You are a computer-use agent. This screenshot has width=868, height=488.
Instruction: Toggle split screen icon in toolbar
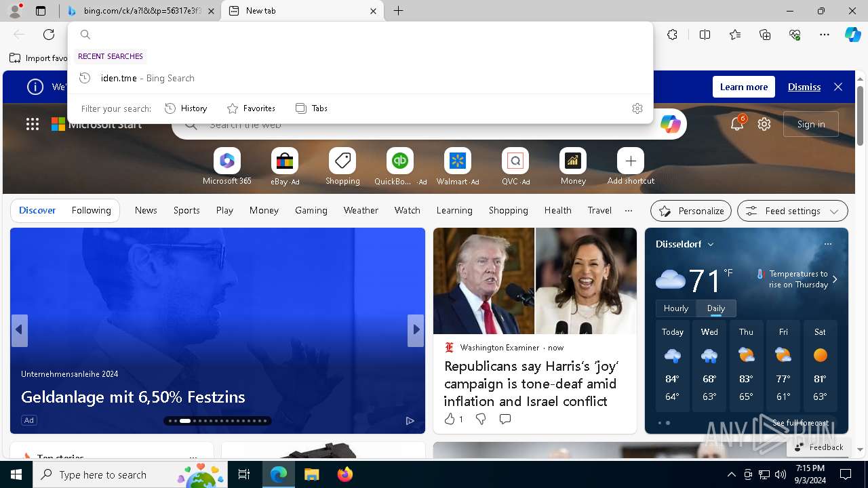[705, 35]
